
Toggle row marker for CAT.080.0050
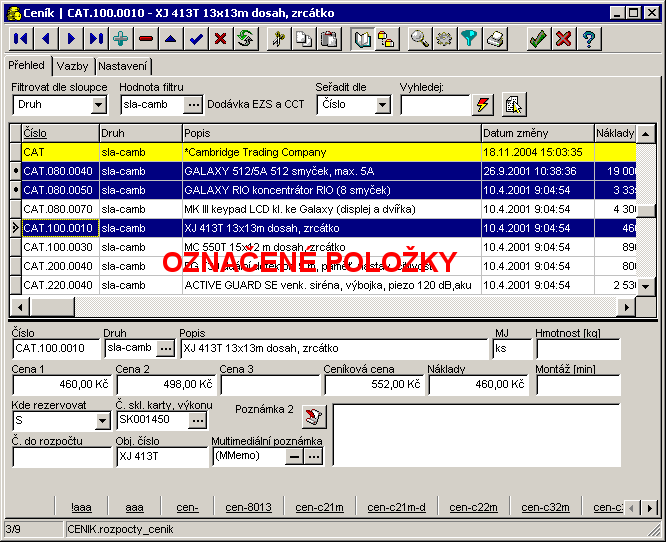pyautogui.click(x=15, y=190)
